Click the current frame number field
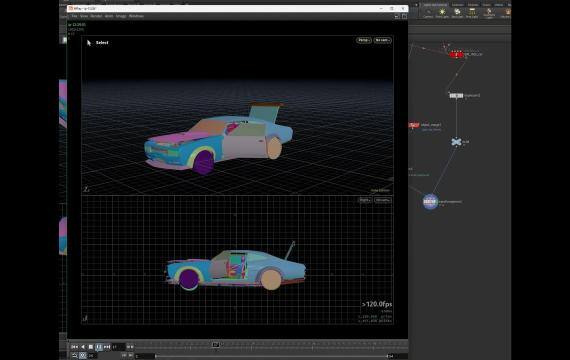Screen dimensions: 570x360 point(118,347)
